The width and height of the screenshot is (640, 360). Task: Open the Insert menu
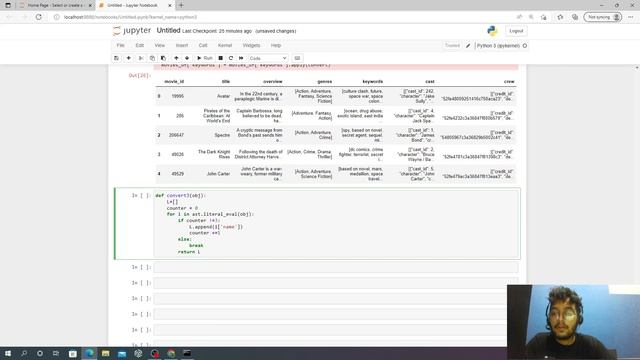pos(182,45)
